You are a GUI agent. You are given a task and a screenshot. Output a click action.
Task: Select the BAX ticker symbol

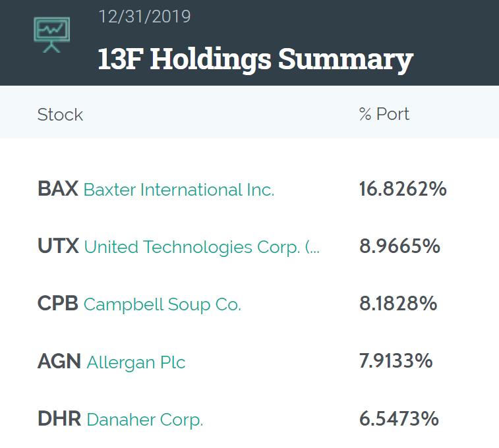(x=58, y=189)
